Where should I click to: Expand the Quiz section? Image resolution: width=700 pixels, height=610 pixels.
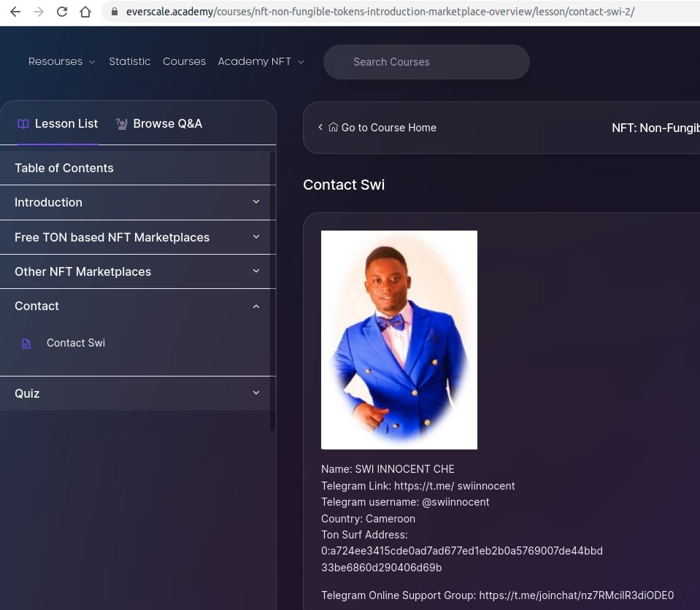coord(255,393)
